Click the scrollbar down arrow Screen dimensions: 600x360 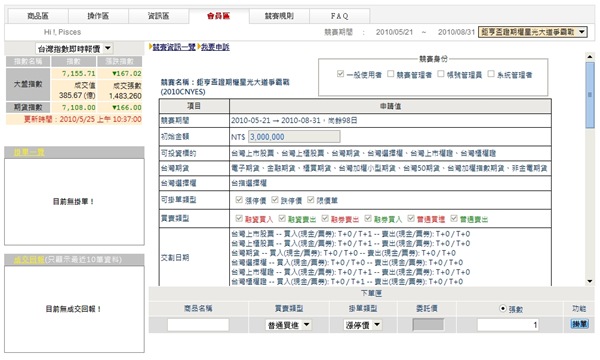point(590,281)
